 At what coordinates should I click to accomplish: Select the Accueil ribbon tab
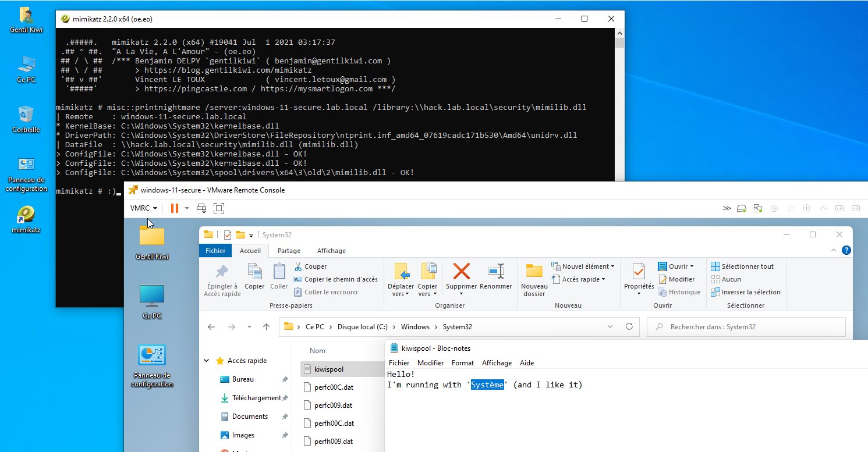tap(250, 251)
